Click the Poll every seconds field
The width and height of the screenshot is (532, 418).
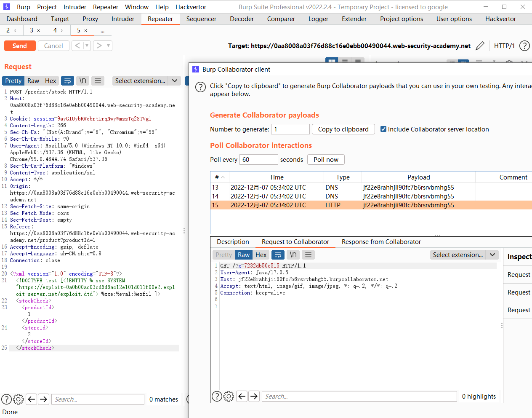[x=259, y=160]
